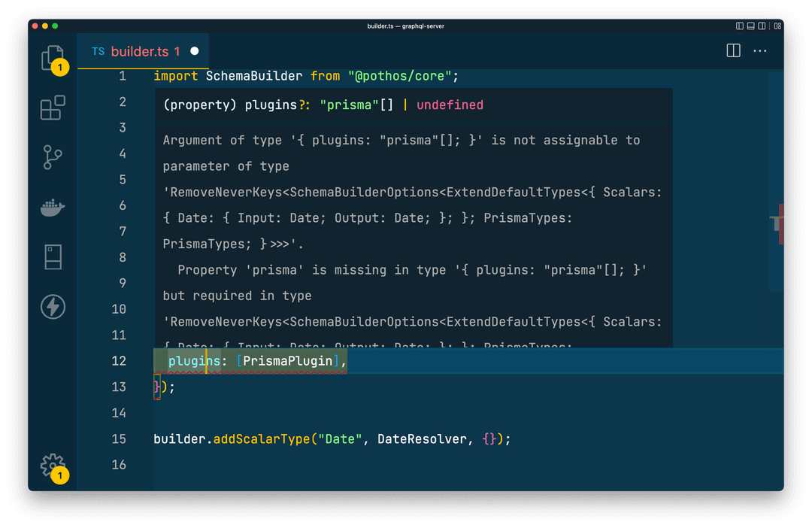
Task: Open the Manage settings gear menu
Action: pyautogui.click(x=53, y=465)
